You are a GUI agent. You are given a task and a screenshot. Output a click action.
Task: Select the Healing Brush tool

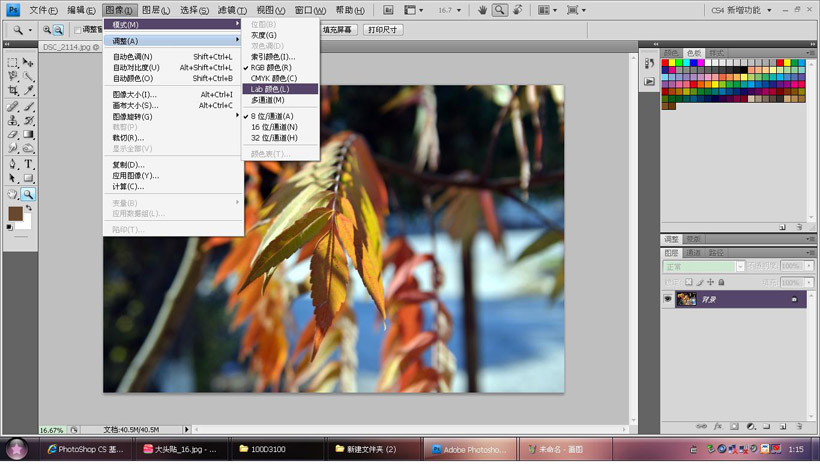(x=13, y=107)
